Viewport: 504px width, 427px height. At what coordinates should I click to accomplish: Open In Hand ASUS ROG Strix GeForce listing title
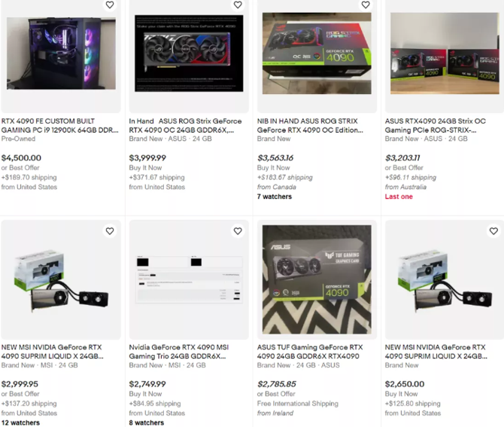(x=185, y=126)
